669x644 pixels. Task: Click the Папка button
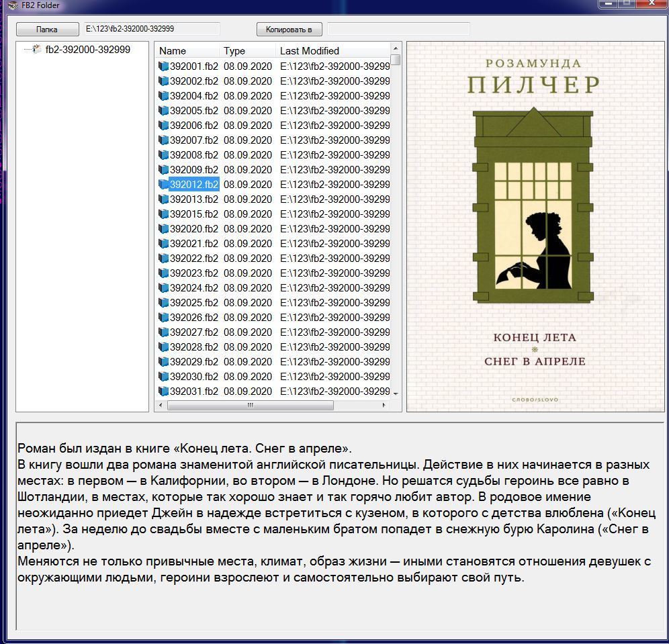pyautogui.click(x=48, y=30)
